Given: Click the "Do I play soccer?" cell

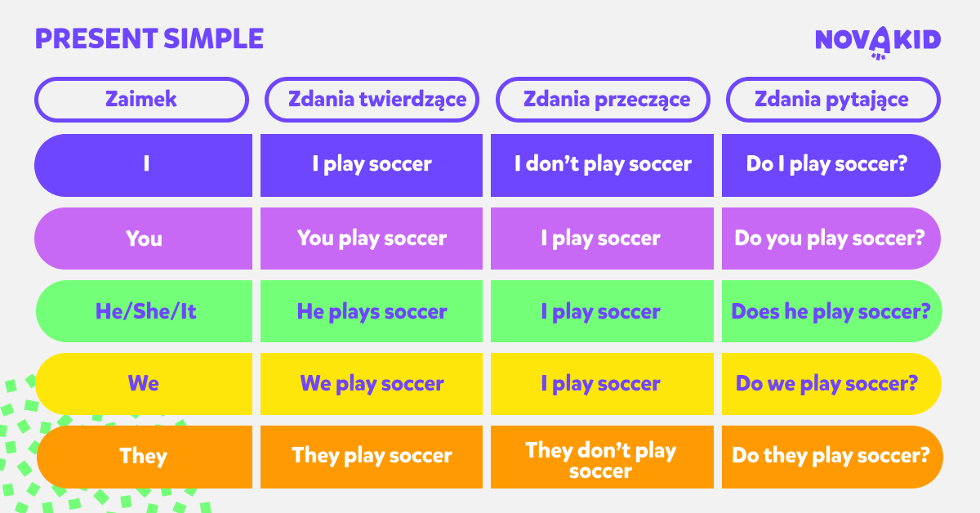Looking at the screenshot, I should pyautogui.click(x=831, y=165).
